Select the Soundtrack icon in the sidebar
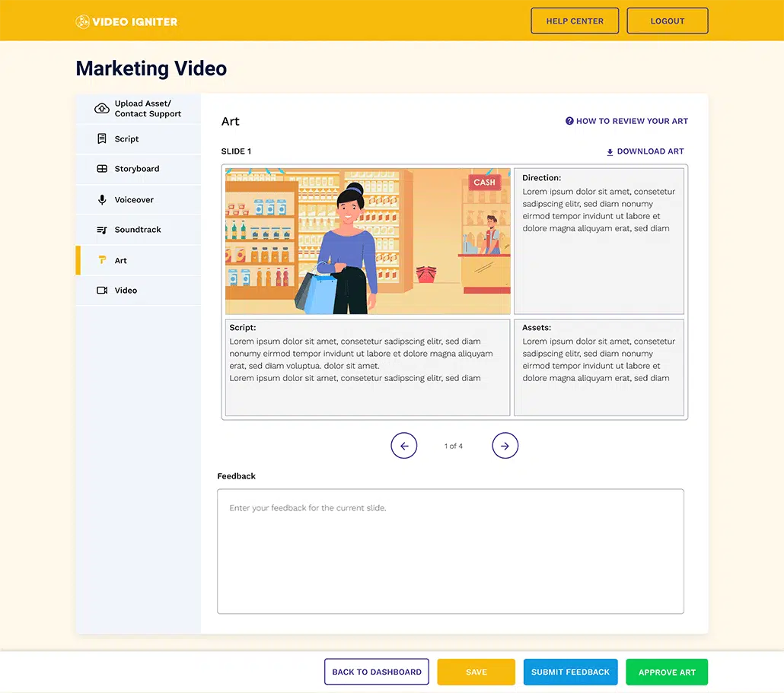 (102, 229)
